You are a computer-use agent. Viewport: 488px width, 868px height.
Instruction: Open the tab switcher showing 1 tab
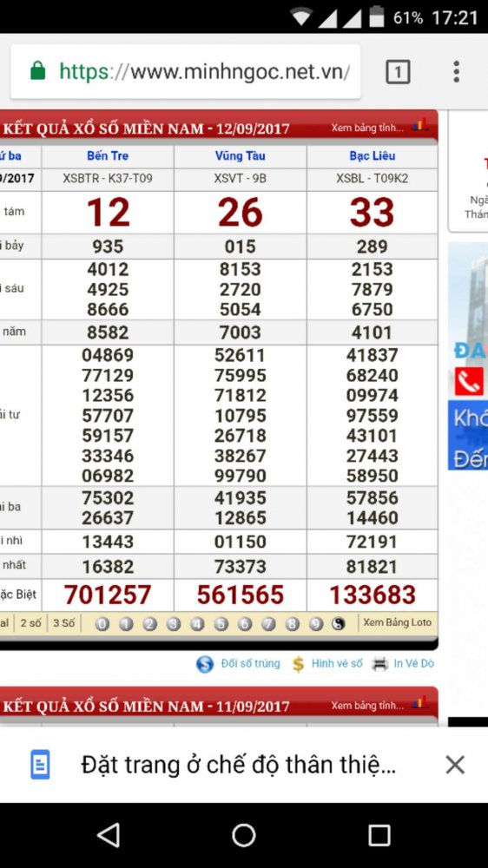click(398, 72)
